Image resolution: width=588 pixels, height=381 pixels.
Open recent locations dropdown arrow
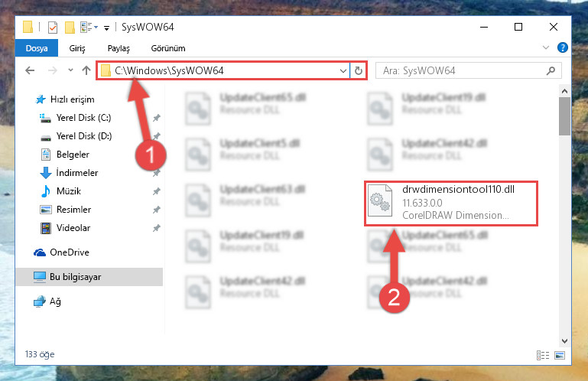click(x=70, y=70)
